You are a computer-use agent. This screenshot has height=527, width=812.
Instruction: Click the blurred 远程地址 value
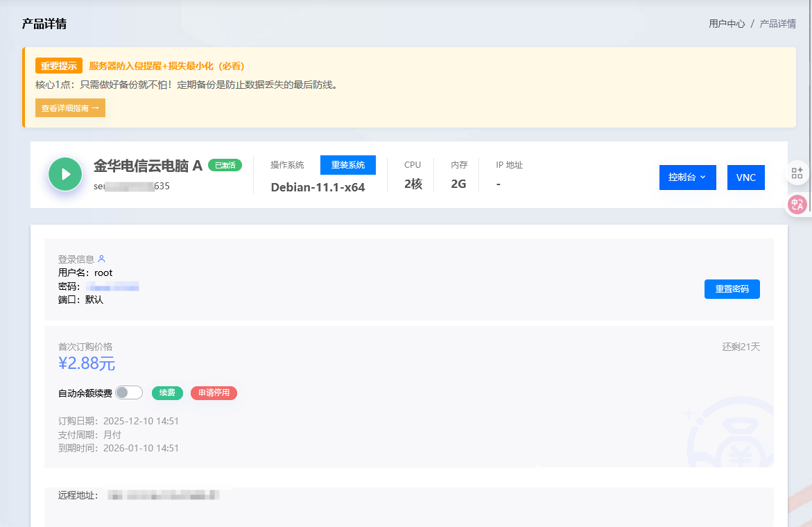164,495
